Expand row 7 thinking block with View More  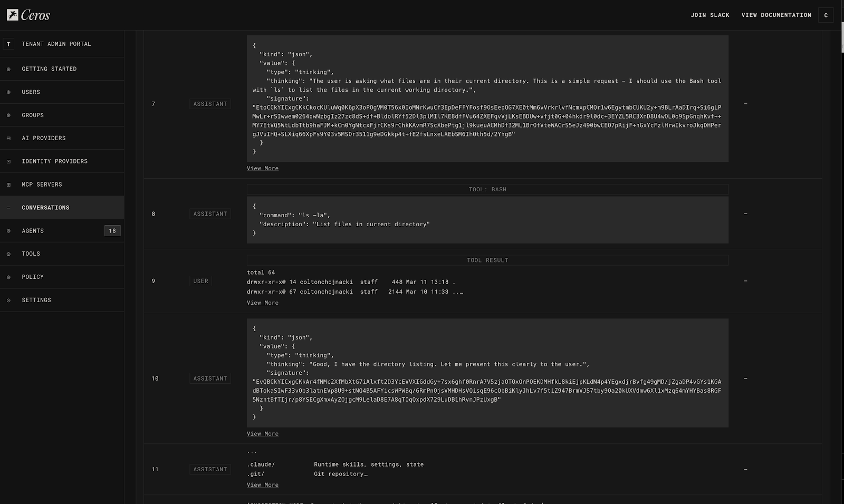coord(262,169)
